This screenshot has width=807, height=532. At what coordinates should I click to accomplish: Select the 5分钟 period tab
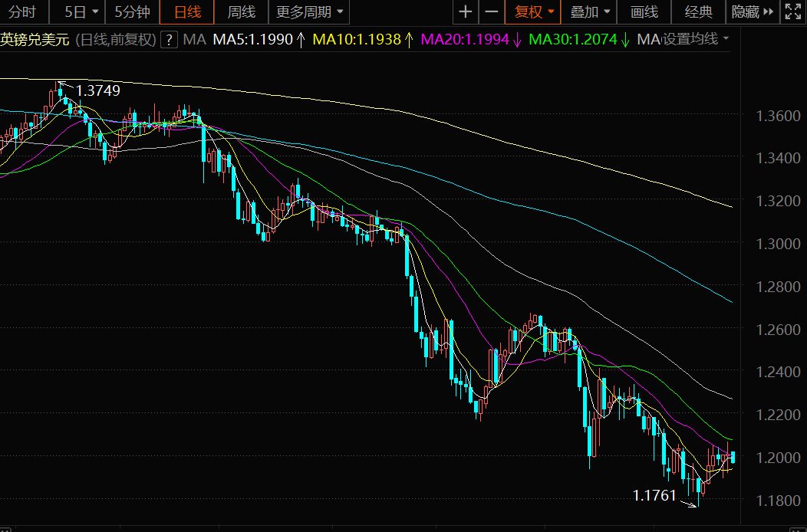click(x=132, y=11)
